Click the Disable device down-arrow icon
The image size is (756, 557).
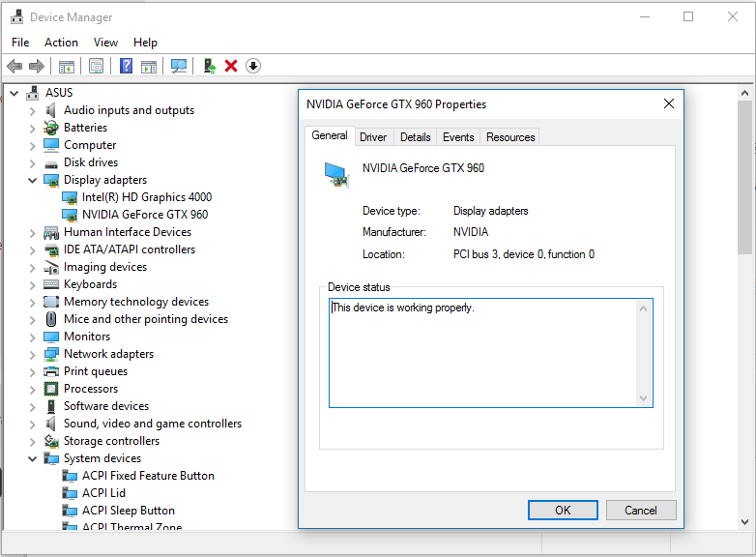[253, 66]
